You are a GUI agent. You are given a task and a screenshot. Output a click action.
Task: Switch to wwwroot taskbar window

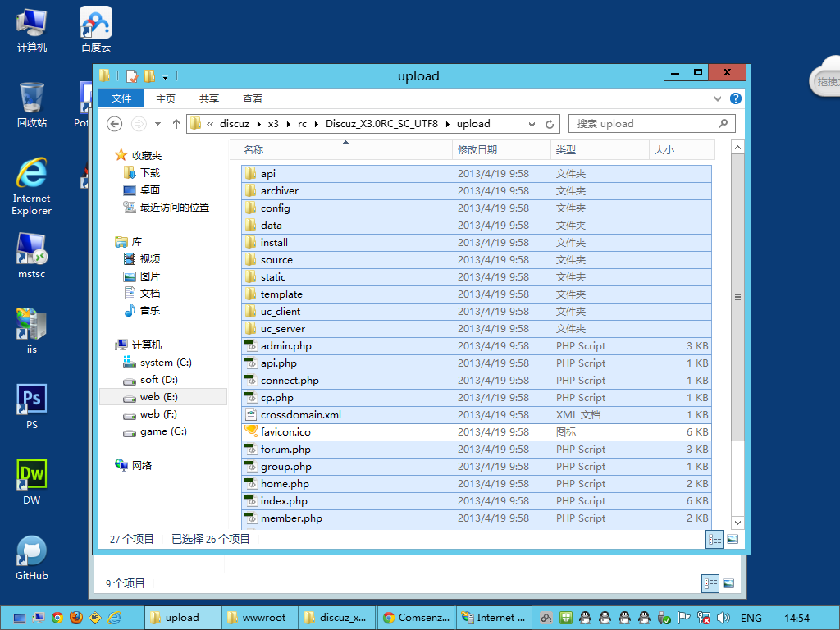point(260,618)
